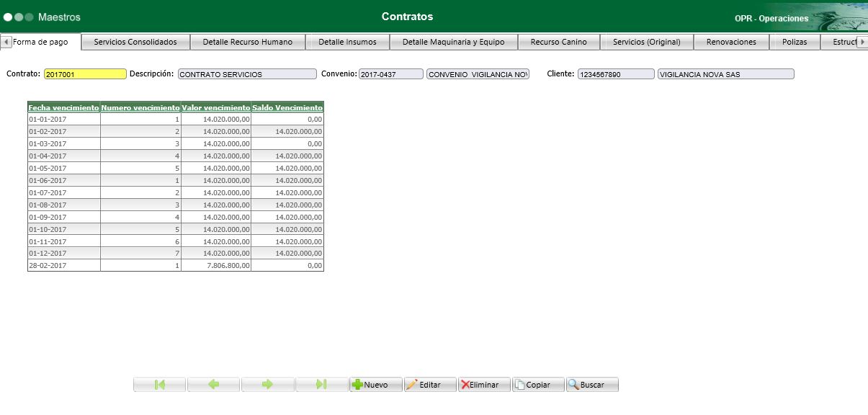Select row dated 01-08-2017
The width and height of the screenshot is (868, 415).
pos(176,205)
